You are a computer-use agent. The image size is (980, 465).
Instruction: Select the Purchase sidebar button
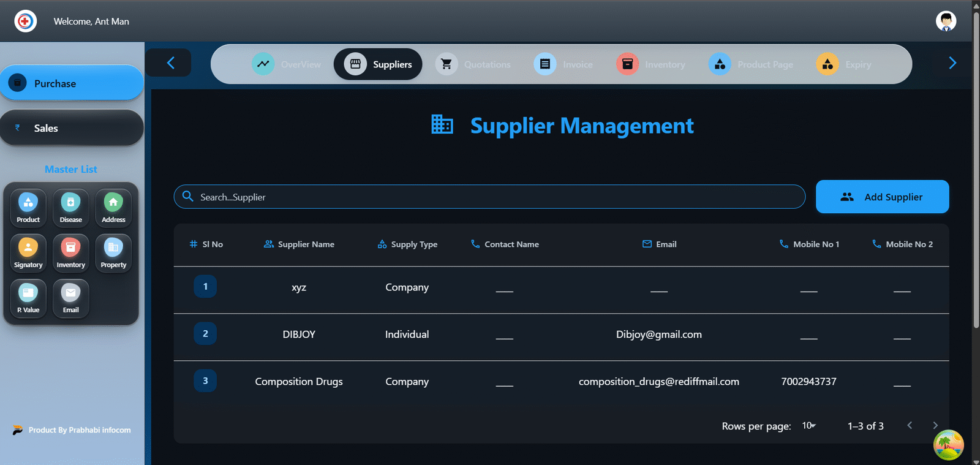click(x=72, y=83)
